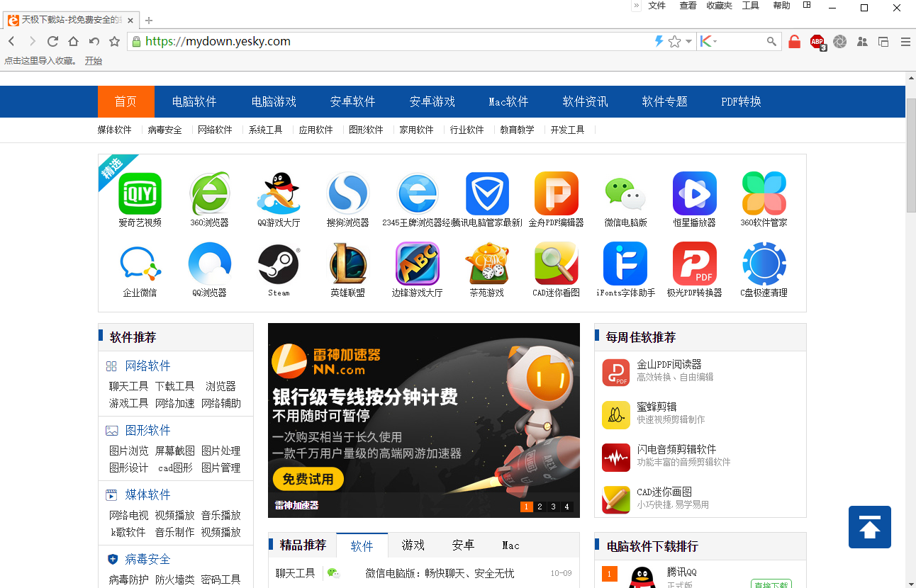Image resolution: width=916 pixels, height=588 pixels.
Task: Expand the bookmark star dropdown arrow
Action: coord(688,42)
